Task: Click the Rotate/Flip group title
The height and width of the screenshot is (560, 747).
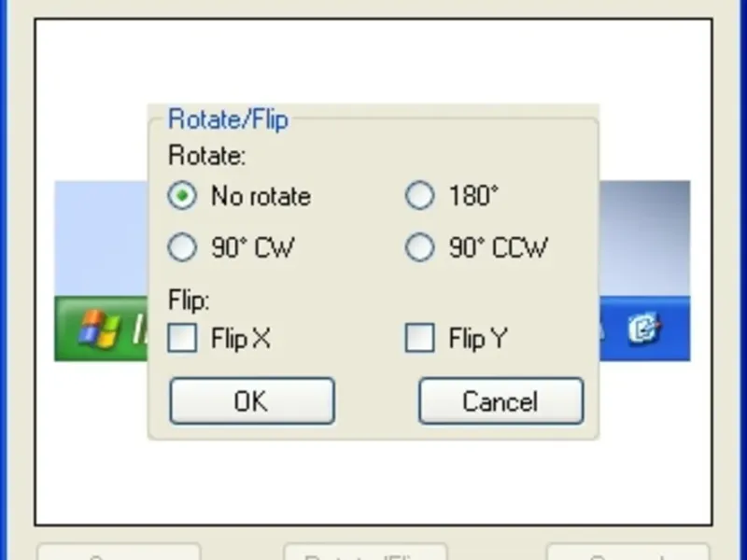Action: pos(228,119)
